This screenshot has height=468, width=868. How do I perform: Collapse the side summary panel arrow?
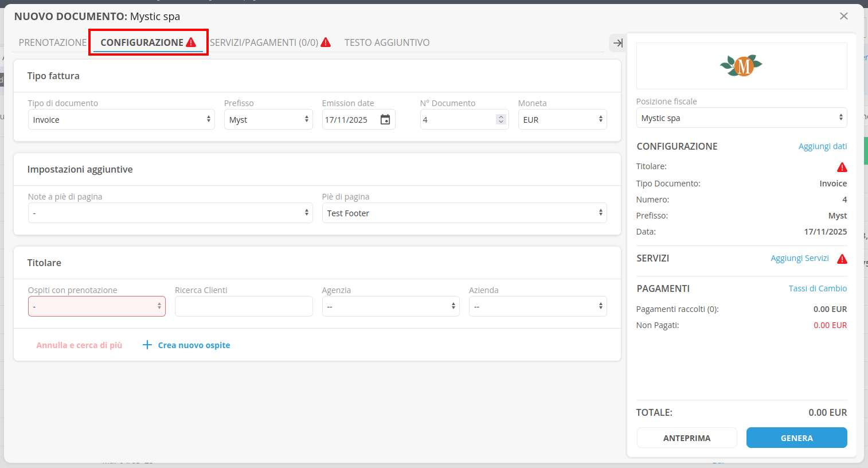[617, 43]
